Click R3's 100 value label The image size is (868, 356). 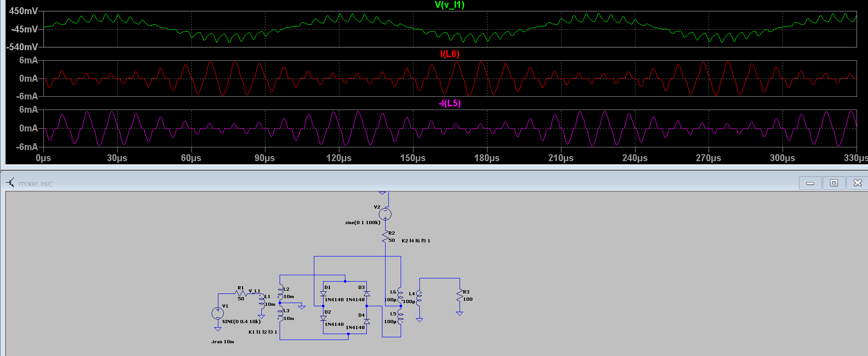468,299
